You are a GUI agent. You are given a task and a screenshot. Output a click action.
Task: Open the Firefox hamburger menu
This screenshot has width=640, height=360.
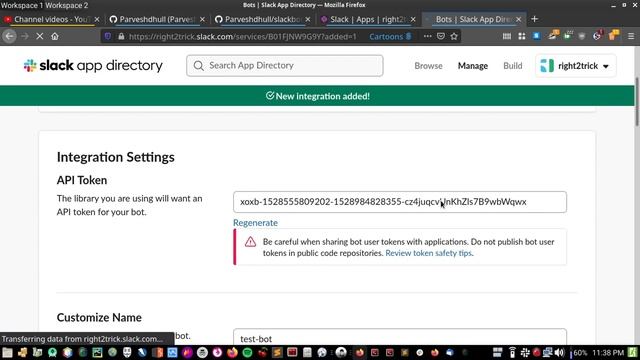631,36
